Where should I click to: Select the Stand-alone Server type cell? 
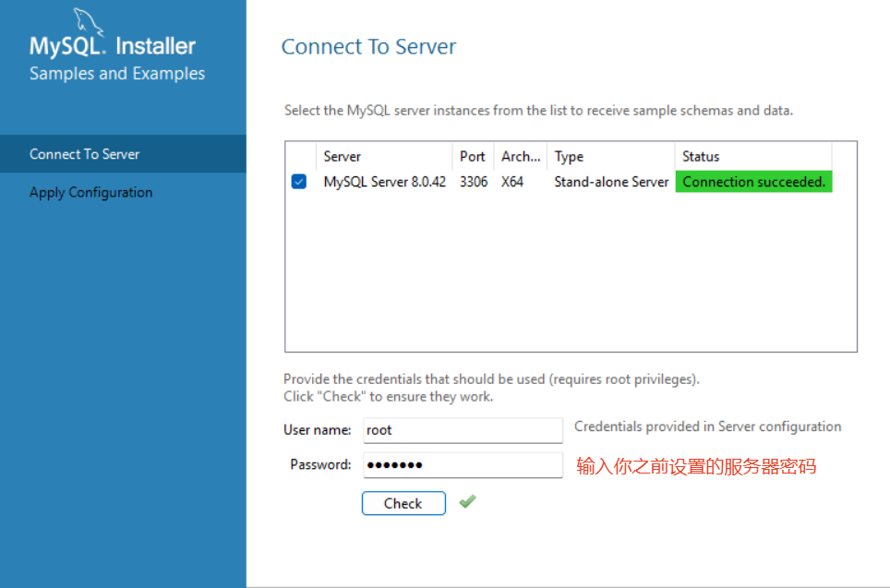coord(611,182)
